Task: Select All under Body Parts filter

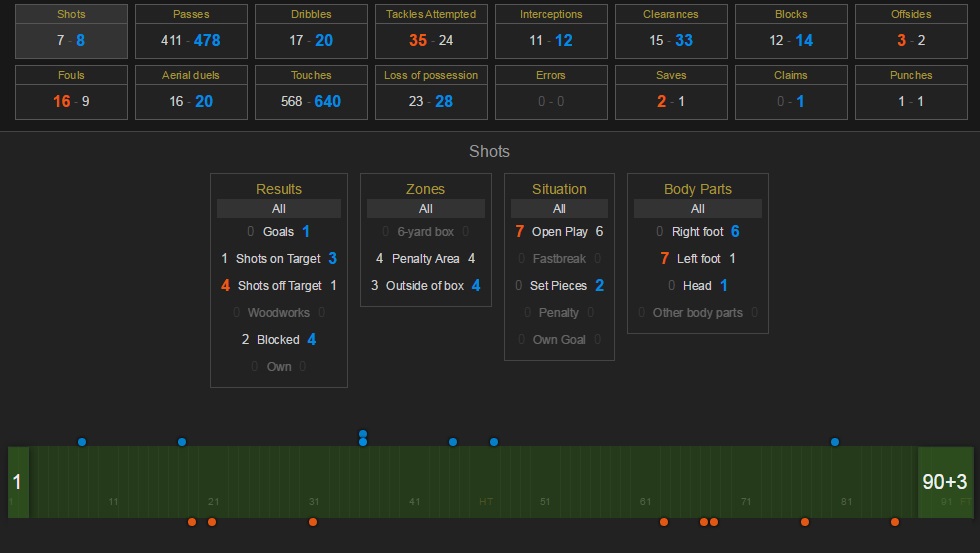Action: [x=698, y=209]
